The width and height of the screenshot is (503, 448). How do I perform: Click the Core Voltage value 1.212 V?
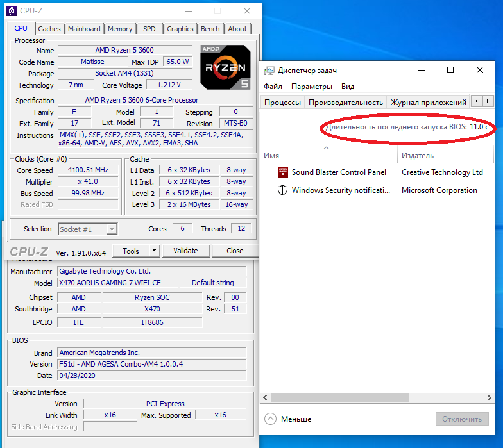coord(169,85)
